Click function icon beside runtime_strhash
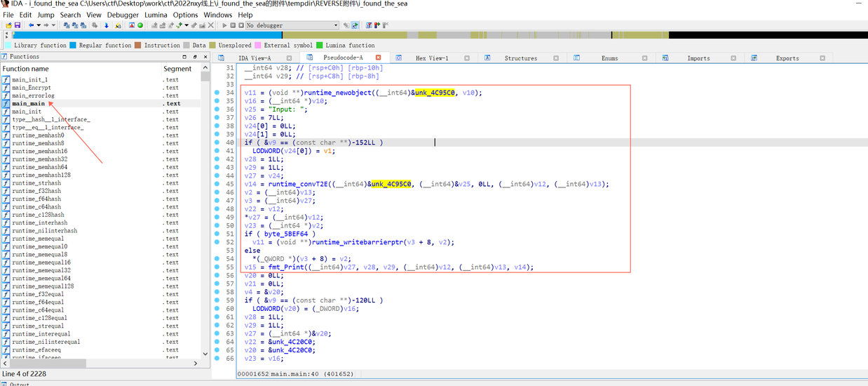 click(6, 183)
